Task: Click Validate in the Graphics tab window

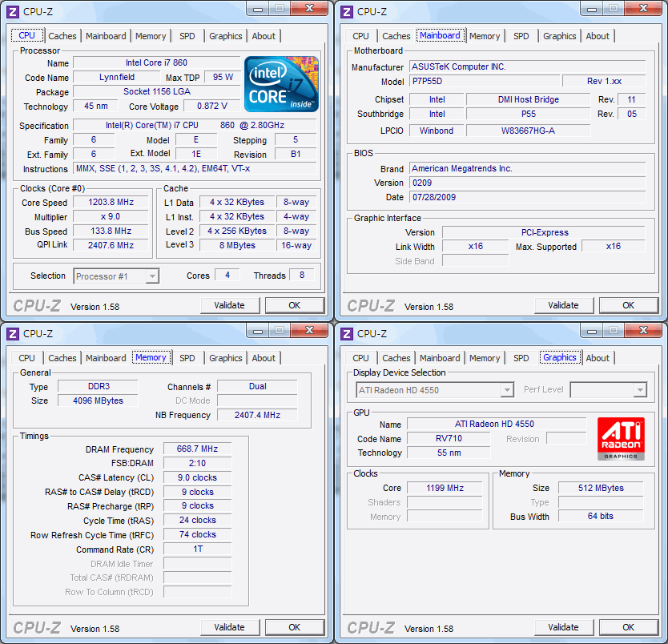Action: (564, 627)
